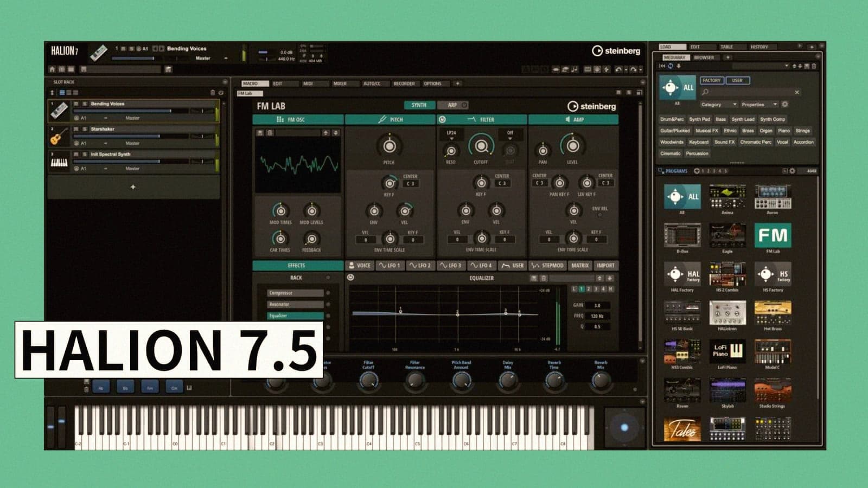Click the filter power icon in FM Lab
Screen dimensions: 868x488
[x=442, y=119]
